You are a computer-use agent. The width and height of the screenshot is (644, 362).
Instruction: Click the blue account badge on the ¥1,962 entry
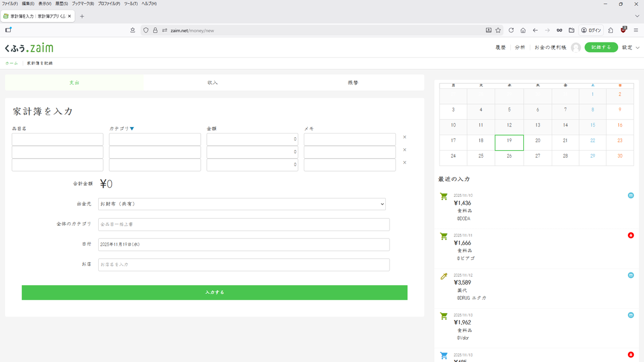(x=631, y=315)
